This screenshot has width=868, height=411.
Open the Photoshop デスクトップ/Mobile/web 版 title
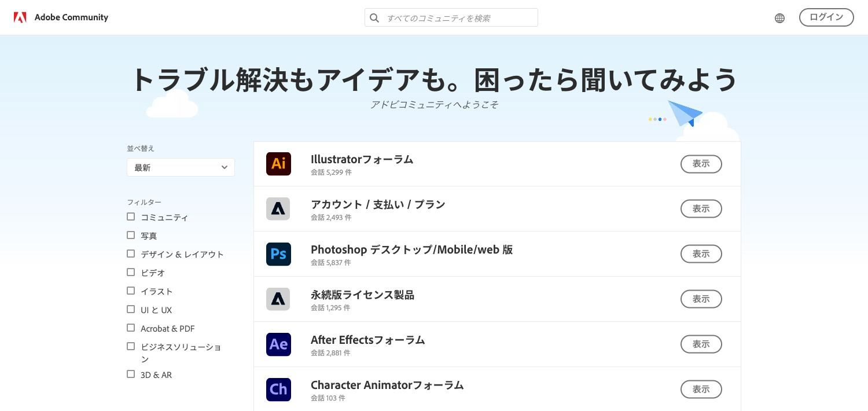[x=411, y=249]
